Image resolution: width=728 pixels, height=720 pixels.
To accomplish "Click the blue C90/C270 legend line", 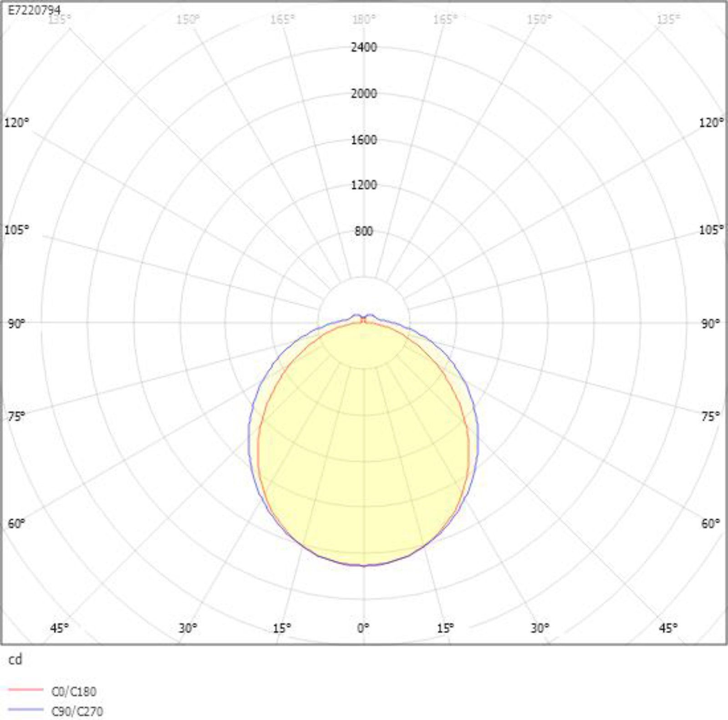I will click(x=25, y=710).
